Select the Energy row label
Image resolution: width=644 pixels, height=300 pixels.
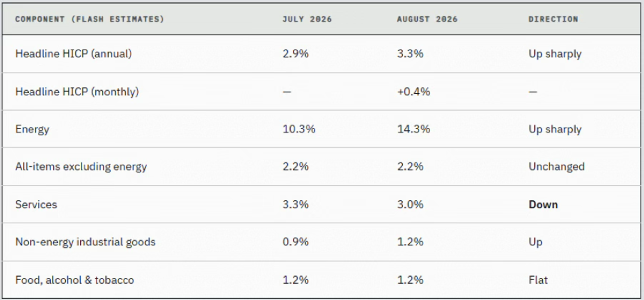click(32, 129)
